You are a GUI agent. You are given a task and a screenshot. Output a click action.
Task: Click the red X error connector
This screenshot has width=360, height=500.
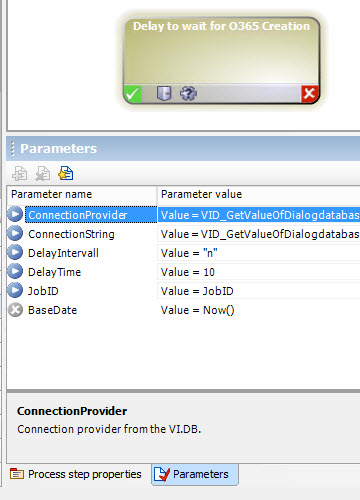309,94
